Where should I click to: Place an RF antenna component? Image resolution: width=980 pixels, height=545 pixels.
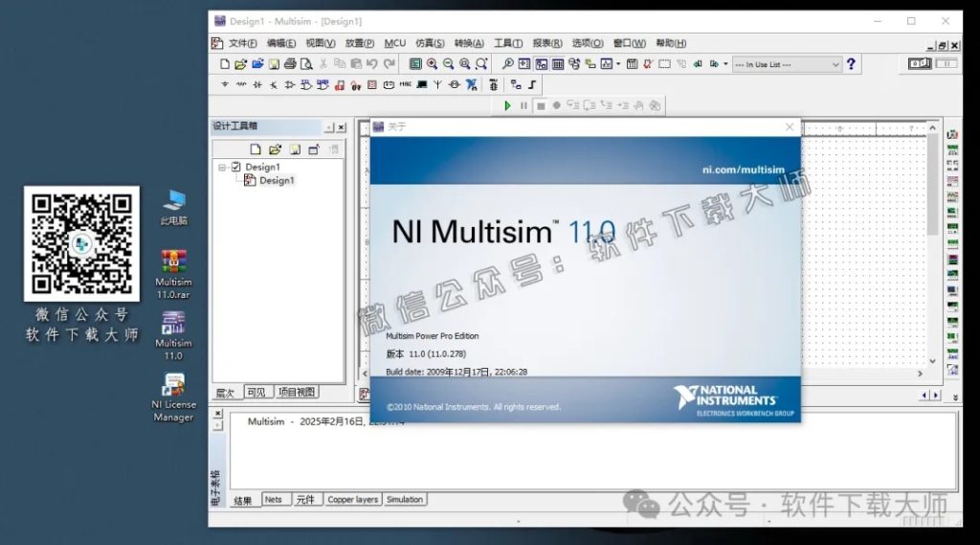tap(437, 84)
